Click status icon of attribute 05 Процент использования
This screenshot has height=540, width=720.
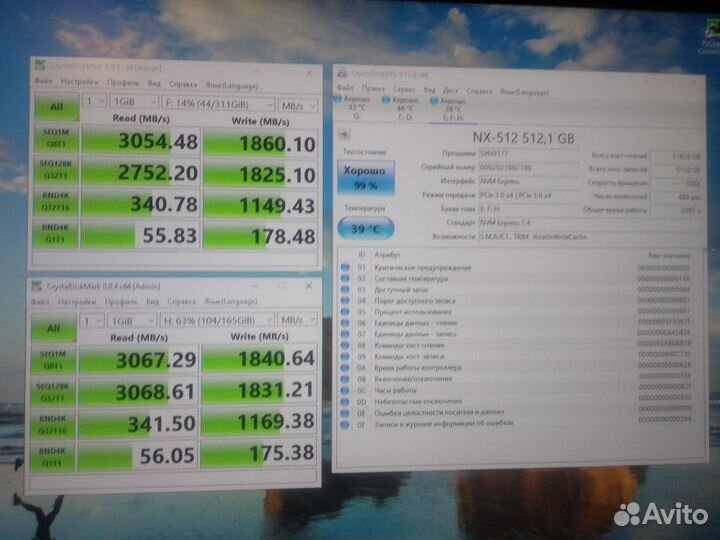pyautogui.click(x=345, y=312)
